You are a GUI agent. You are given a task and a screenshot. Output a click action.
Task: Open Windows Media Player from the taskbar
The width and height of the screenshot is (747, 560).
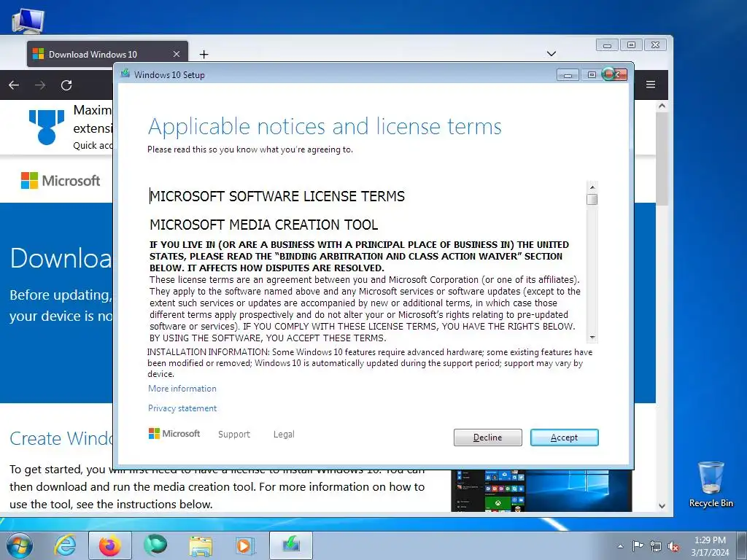[245, 545]
